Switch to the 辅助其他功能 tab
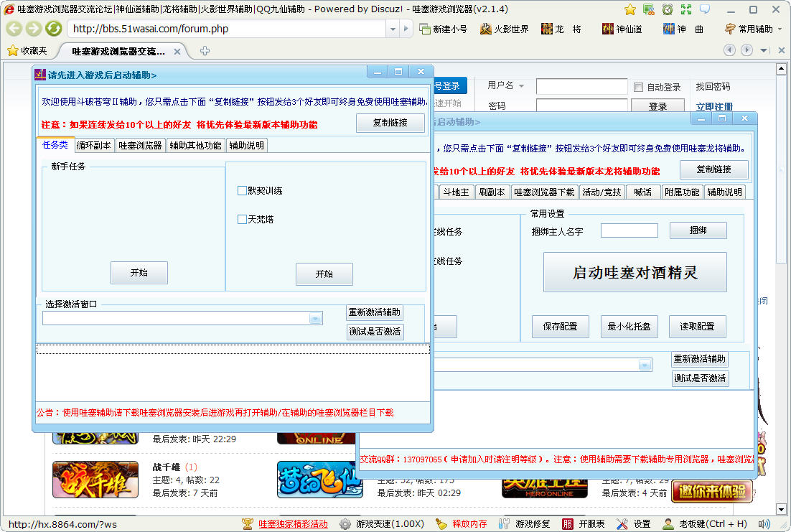 tap(195, 145)
